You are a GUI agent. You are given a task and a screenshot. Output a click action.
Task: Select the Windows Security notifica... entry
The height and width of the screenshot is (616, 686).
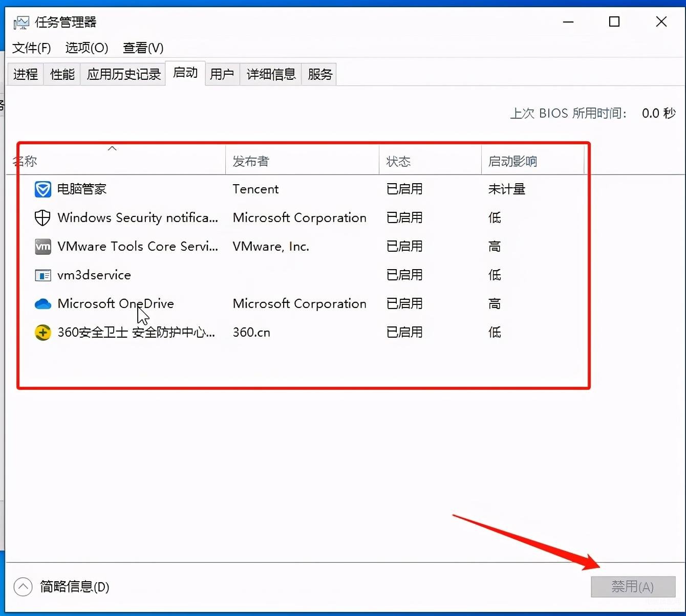(x=138, y=218)
